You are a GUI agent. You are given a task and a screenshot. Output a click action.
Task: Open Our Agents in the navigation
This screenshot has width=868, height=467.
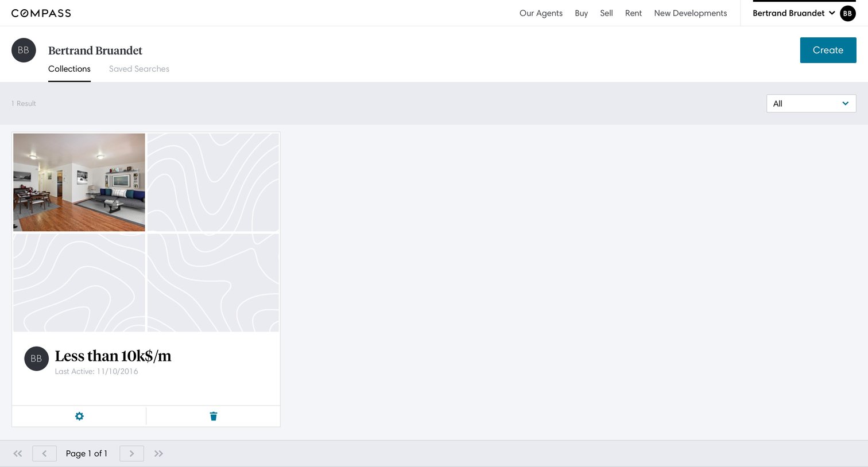click(x=541, y=13)
